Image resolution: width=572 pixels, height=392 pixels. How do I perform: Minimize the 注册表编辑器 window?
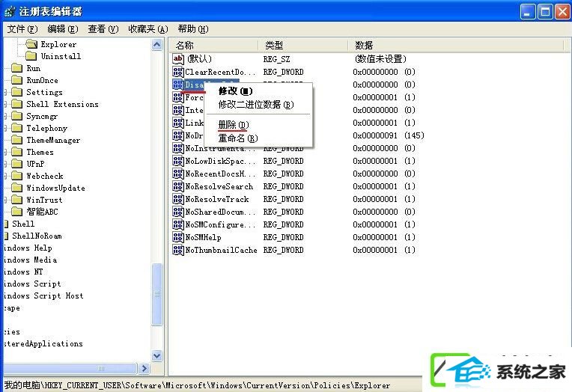point(527,12)
